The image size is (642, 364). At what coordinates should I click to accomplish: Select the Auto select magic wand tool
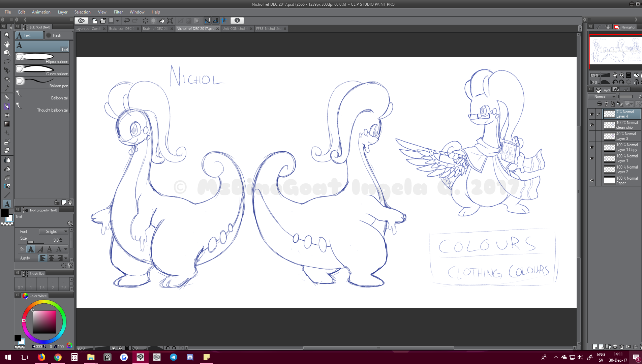(x=7, y=79)
